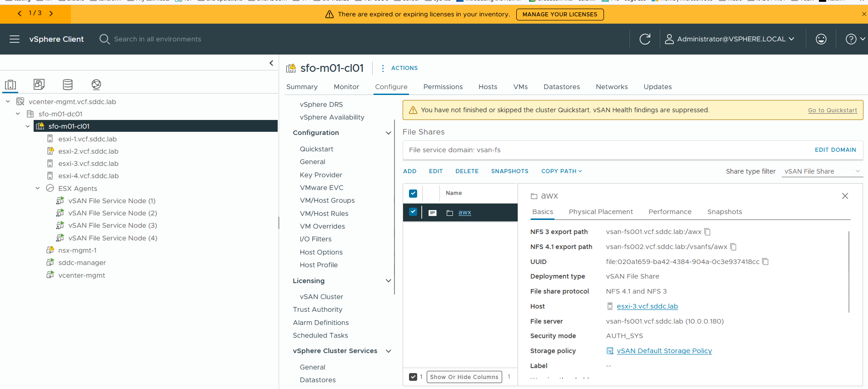The width and height of the screenshot is (868, 389).
Task: Copy the UUID to clipboard
Action: [x=765, y=262]
